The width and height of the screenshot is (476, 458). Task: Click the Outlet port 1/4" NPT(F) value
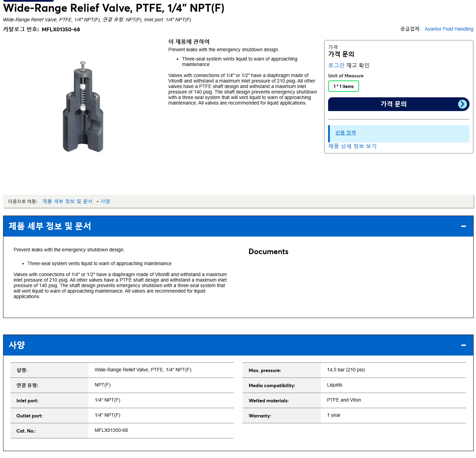click(107, 415)
